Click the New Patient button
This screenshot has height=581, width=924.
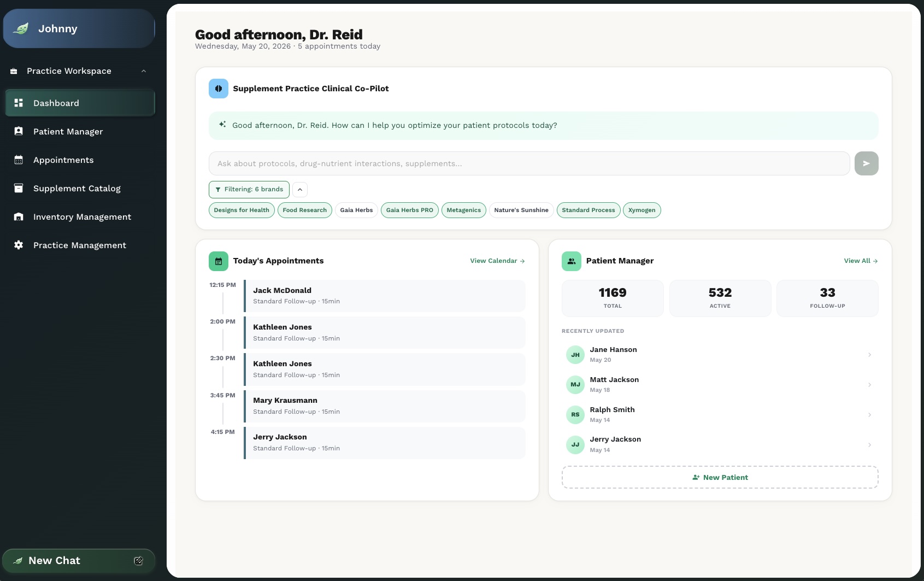pyautogui.click(x=720, y=477)
